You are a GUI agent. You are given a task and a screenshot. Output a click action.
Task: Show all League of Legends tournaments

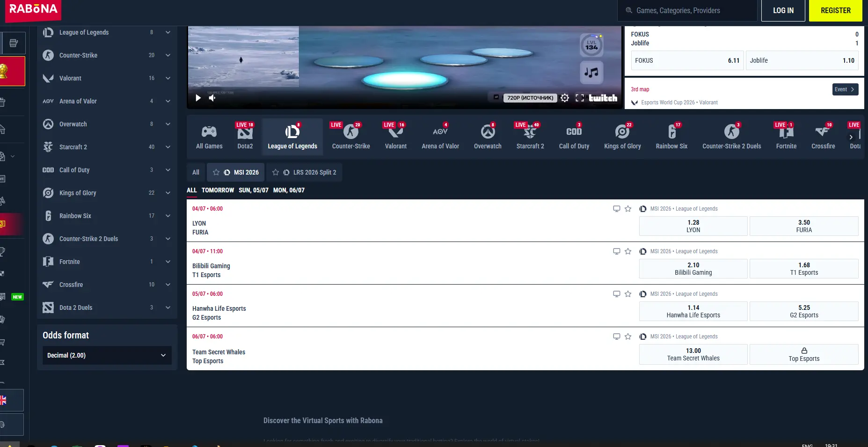point(196,172)
